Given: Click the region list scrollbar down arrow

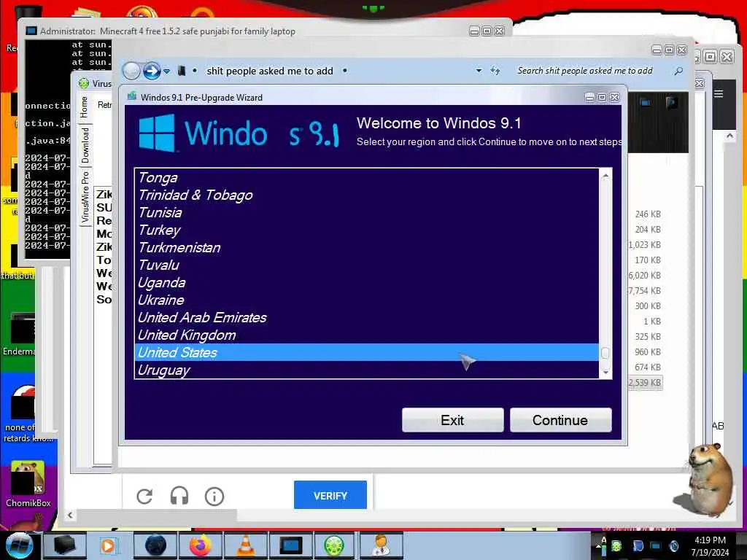Looking at the screenshot, I should [x=605, y=372].
